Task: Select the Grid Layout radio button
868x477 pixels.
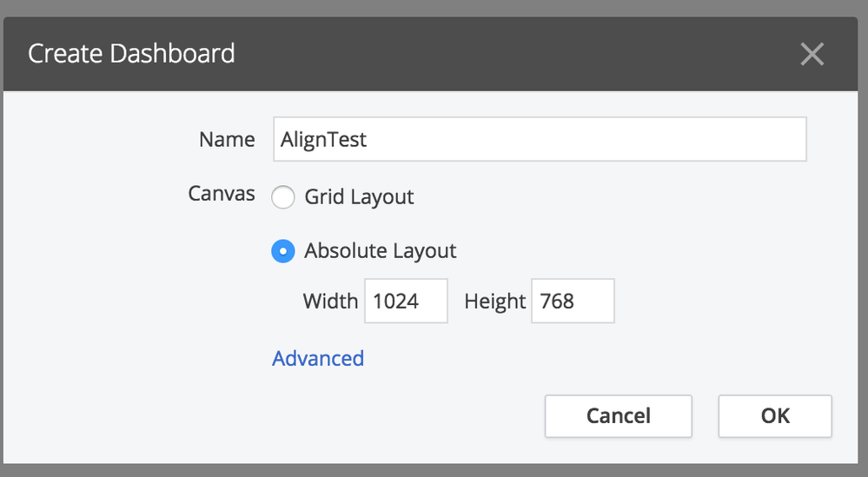Action: [x=283, y=197]
